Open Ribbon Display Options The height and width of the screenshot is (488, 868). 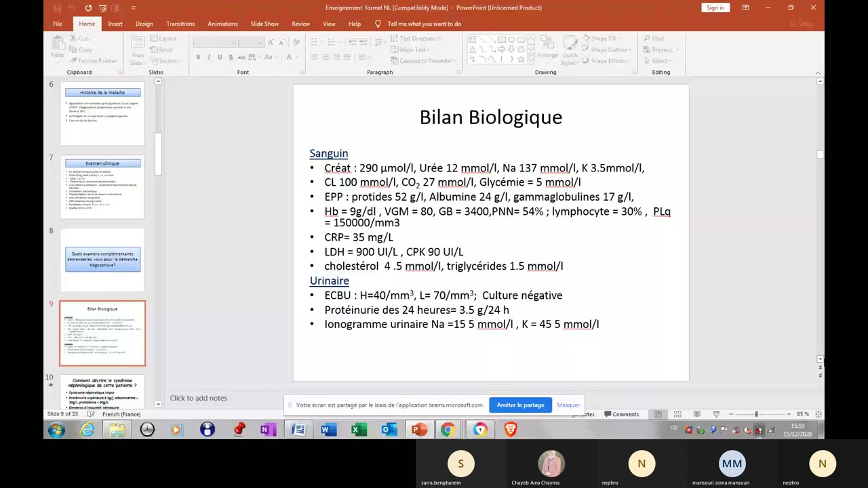[745, 7]
